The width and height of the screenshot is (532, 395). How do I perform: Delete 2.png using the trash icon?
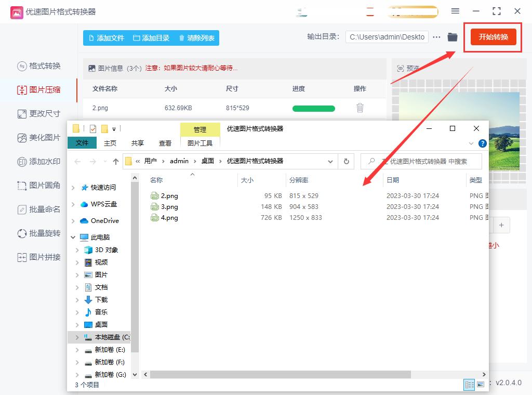coord(360,108)
